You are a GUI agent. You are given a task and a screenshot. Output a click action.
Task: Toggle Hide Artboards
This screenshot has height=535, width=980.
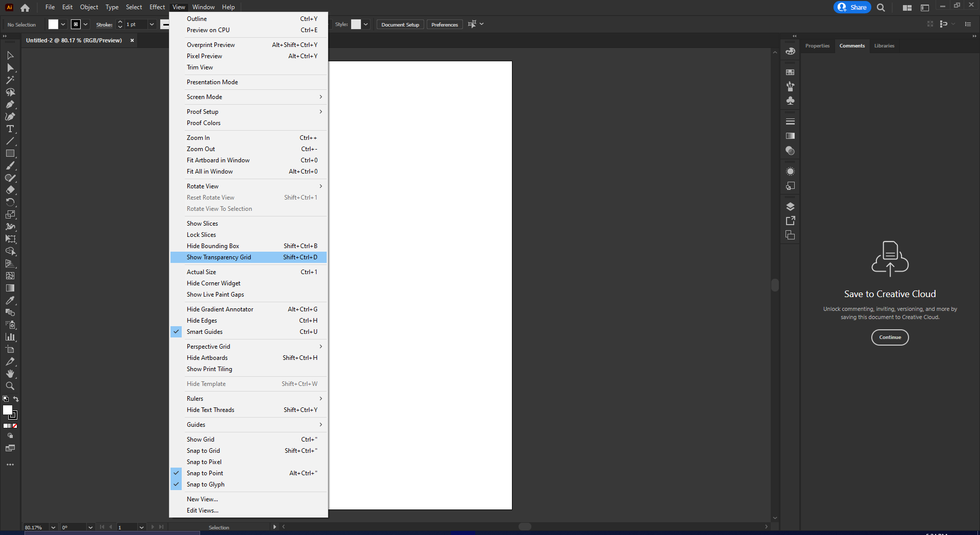pos(249,358)
